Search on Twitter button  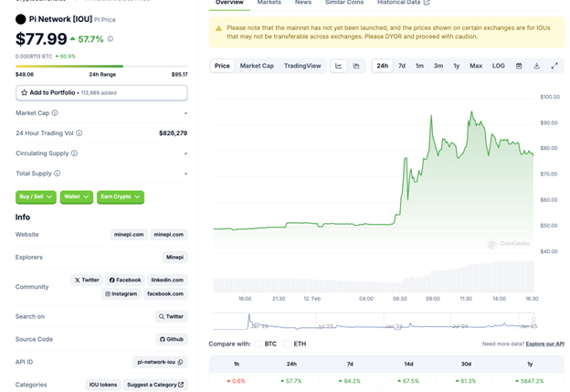[171, 316]
